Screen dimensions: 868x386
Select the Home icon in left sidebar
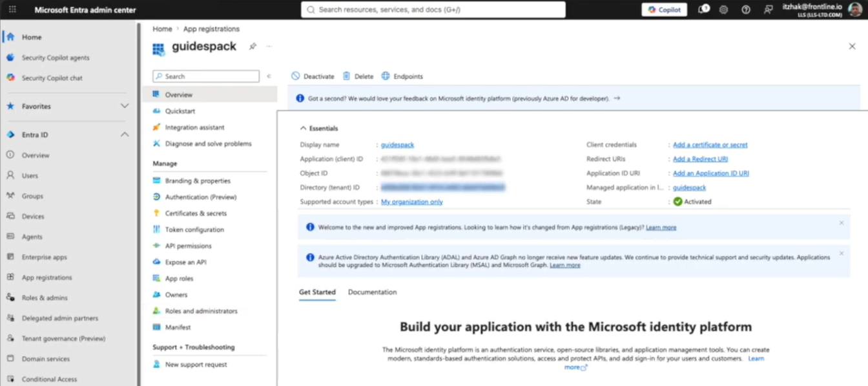pos(10,37)
